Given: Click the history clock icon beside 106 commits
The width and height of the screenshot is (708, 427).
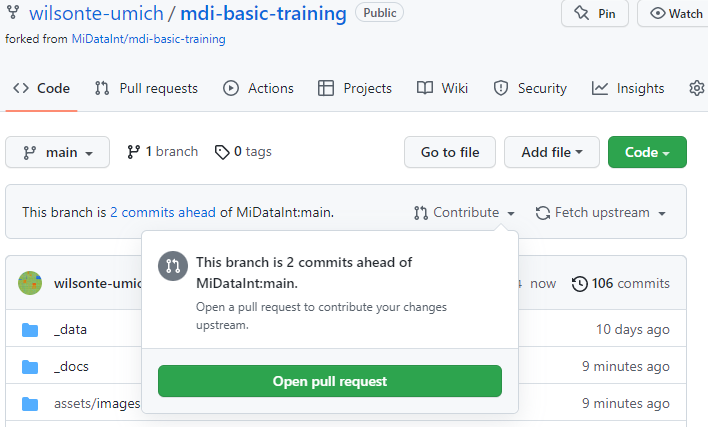Looking at the screenshot, I should (x=579, y=284).
